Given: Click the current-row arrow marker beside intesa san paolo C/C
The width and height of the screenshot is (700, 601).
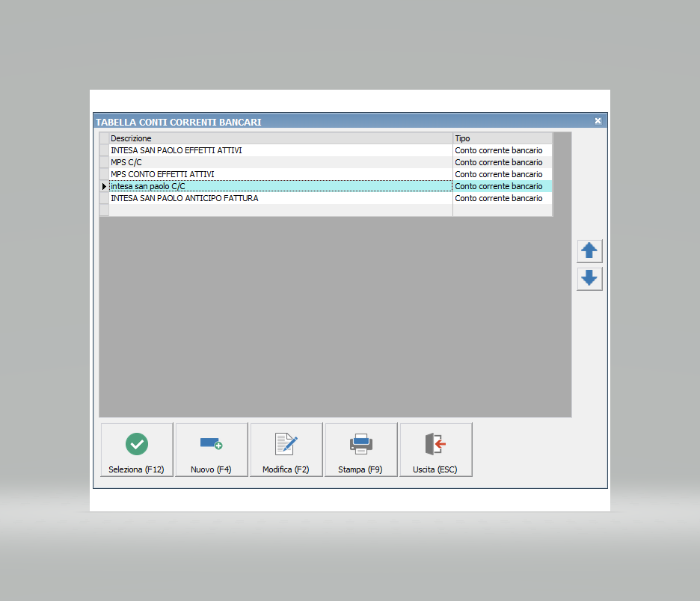Looking at the screenshot, I should (104, 186).
